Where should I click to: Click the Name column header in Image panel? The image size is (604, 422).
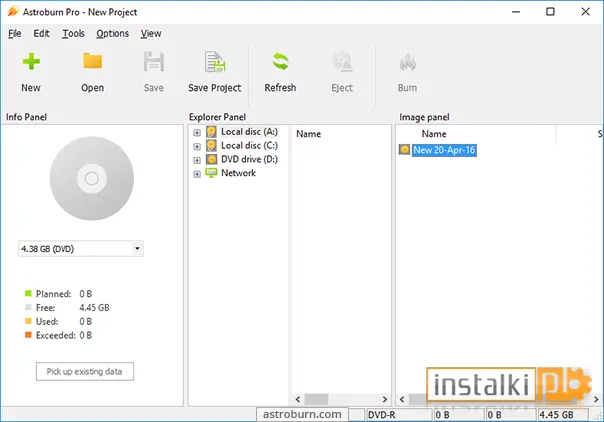434,134
